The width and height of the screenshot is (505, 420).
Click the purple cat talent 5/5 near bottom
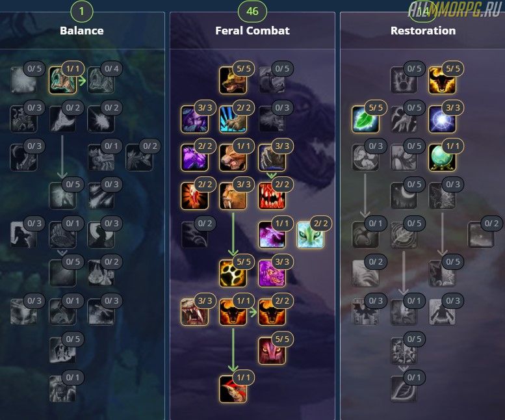click(x=272, y=350)
